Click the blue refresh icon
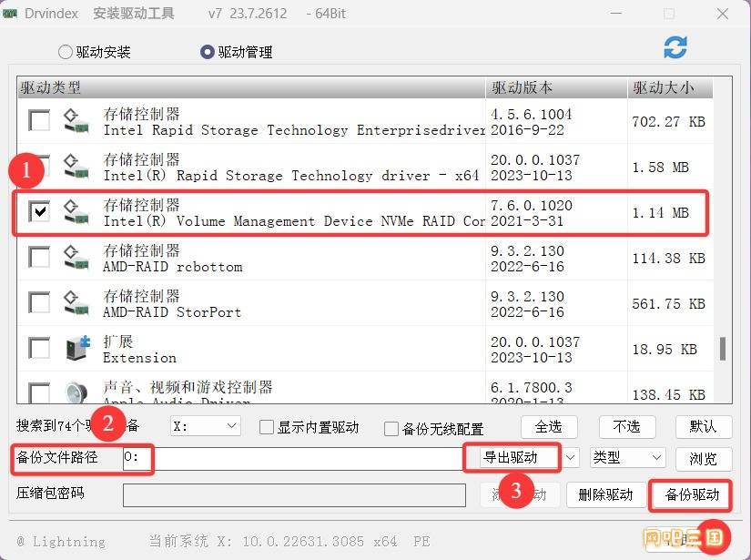This screenshot has height=560, width=751. tap(675, 48)
